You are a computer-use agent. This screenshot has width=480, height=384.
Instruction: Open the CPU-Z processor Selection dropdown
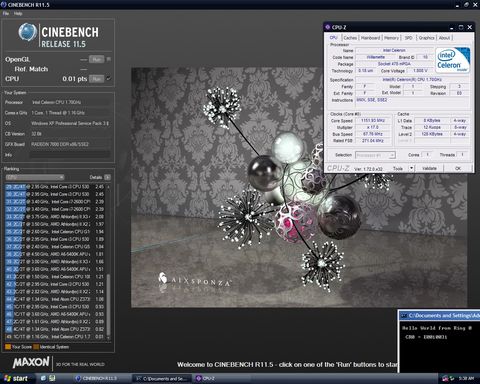pos(375,155)
